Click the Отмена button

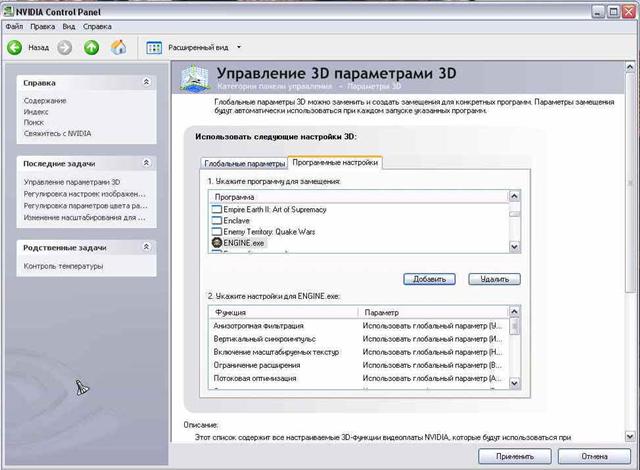point(594,456)
